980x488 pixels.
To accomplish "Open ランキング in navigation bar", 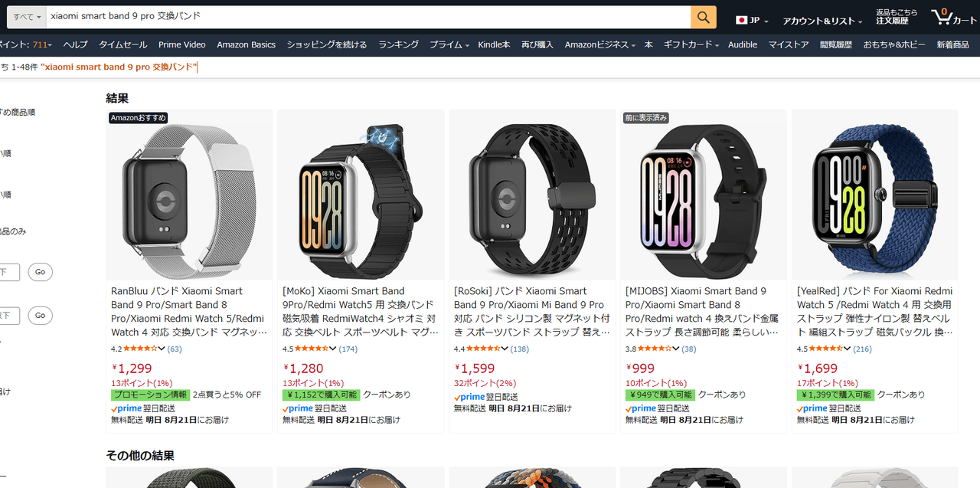I will (x=398, y=45).
